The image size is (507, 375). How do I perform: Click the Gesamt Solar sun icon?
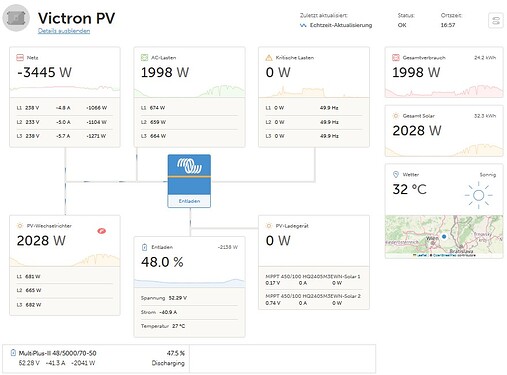pyautogui.click(x=396, y=116)
